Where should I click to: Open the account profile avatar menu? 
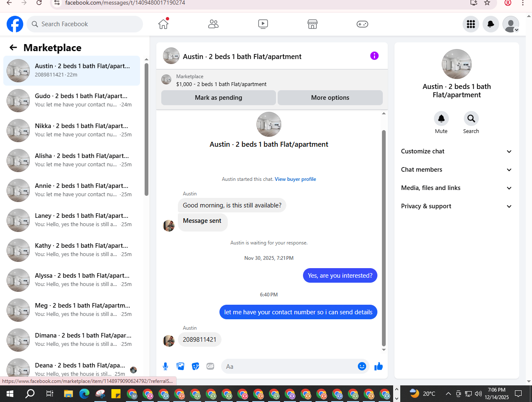511,24
